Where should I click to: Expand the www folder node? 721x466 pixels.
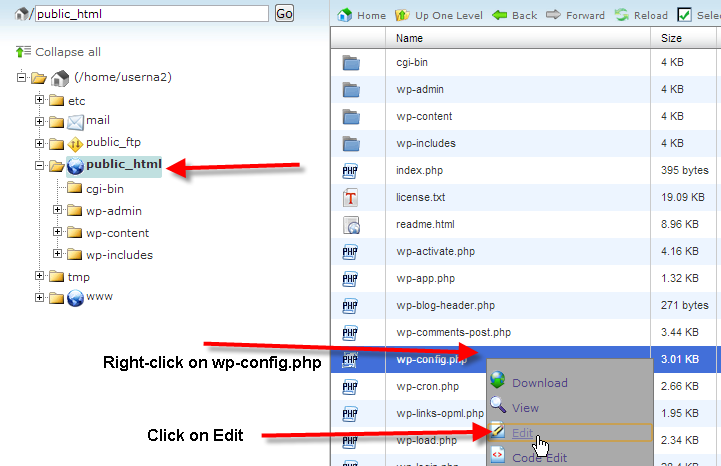pyautogui.click(x=40, y=298)
